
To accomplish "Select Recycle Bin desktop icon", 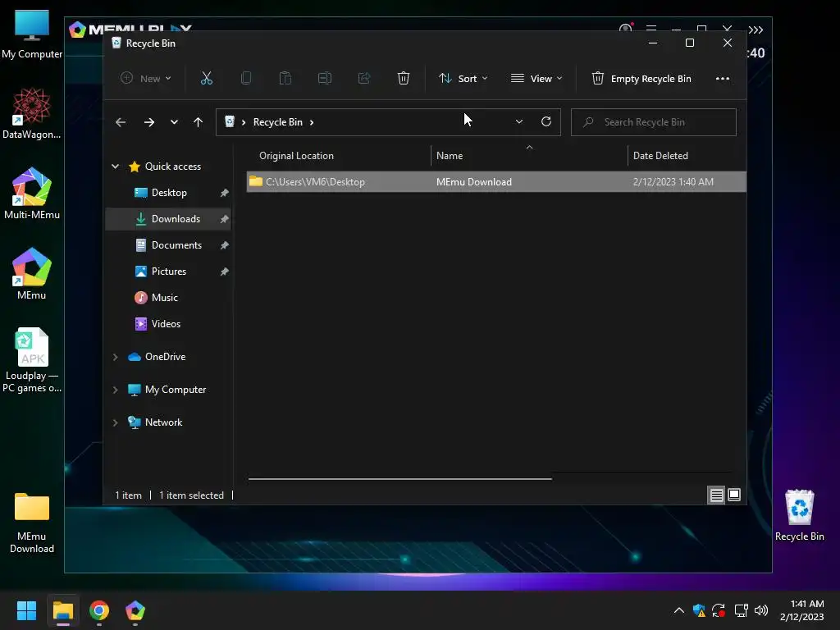I will coord(799,515).
